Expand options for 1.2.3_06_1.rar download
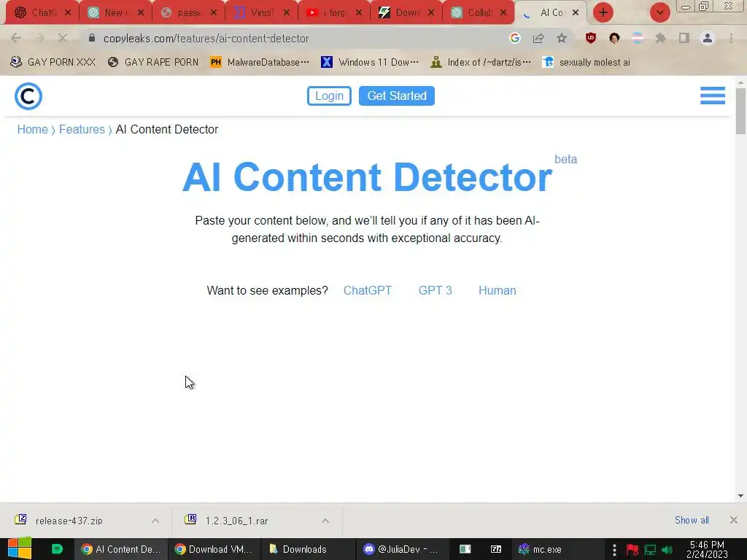This screenshot has width=747, height=560. 325,521
